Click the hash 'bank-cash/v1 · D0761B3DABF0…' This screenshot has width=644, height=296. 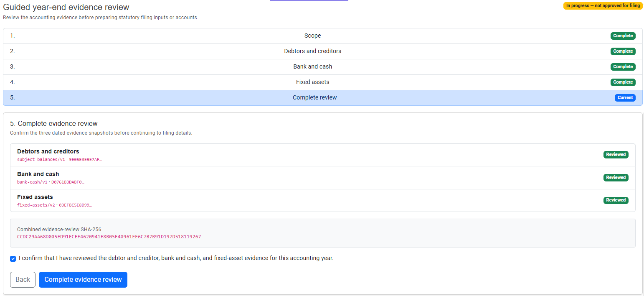pyautogui.click(x=51, y=182)
